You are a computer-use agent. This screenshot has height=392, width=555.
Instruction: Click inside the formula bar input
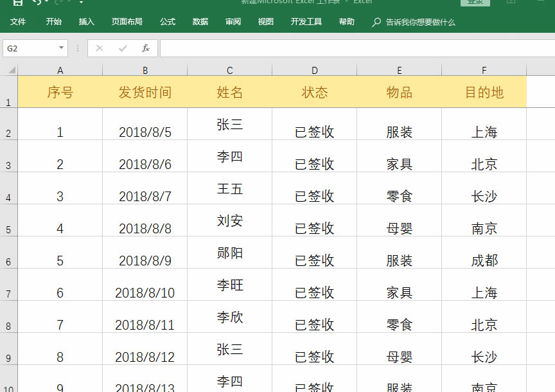click(x=353, y=48)
